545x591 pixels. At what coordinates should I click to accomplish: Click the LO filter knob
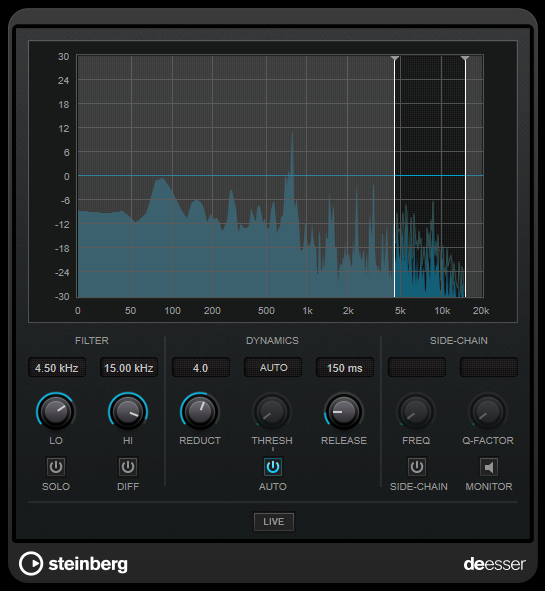pyautogui.click(x=56, y=412)
